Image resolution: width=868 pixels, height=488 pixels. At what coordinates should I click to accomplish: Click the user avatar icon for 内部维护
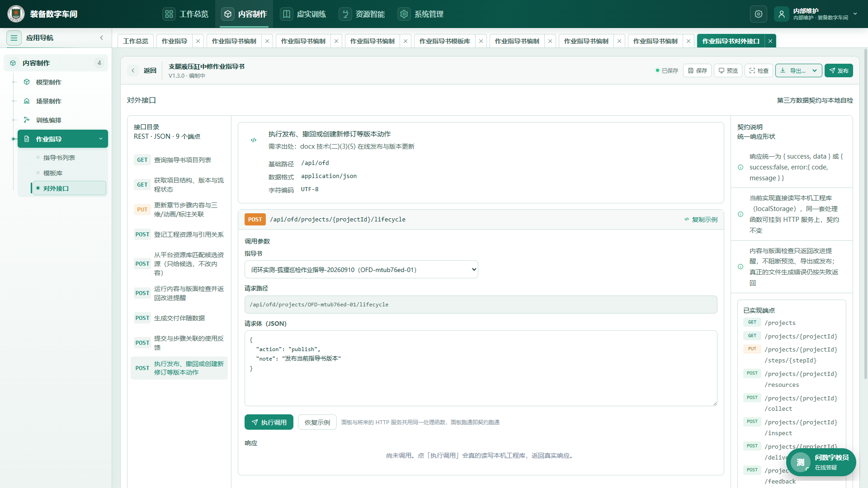click(x=781, y=14)
